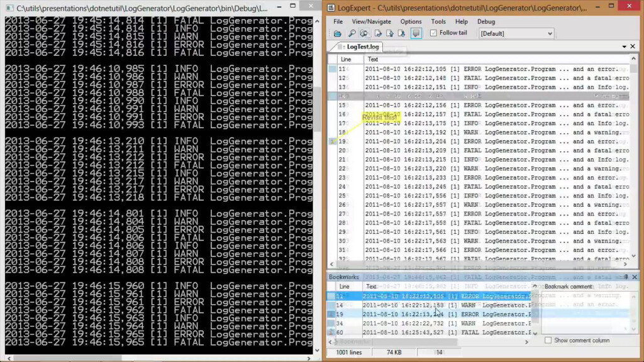Click the 74 KB status bar entry
The image size is (644, 362).
point(394,352)
